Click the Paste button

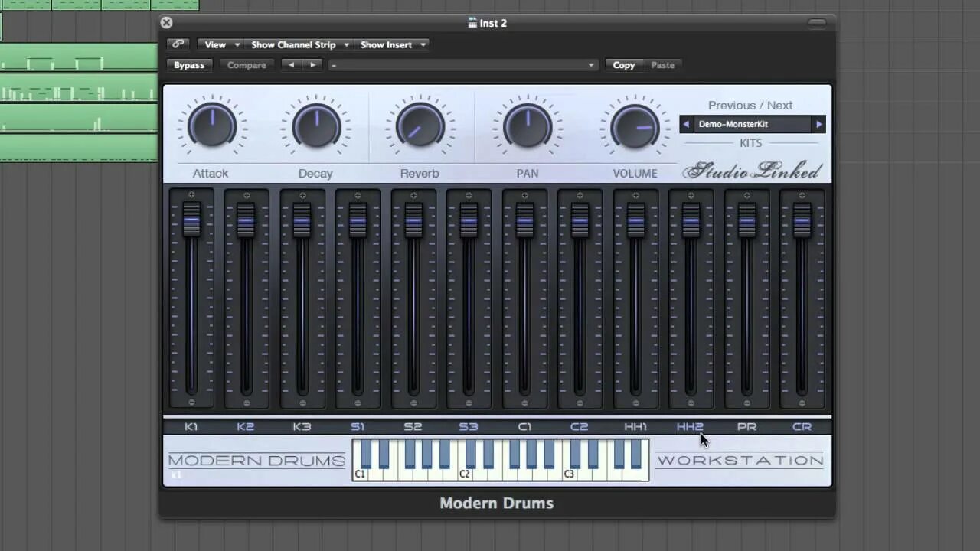[x=663, y=65]
